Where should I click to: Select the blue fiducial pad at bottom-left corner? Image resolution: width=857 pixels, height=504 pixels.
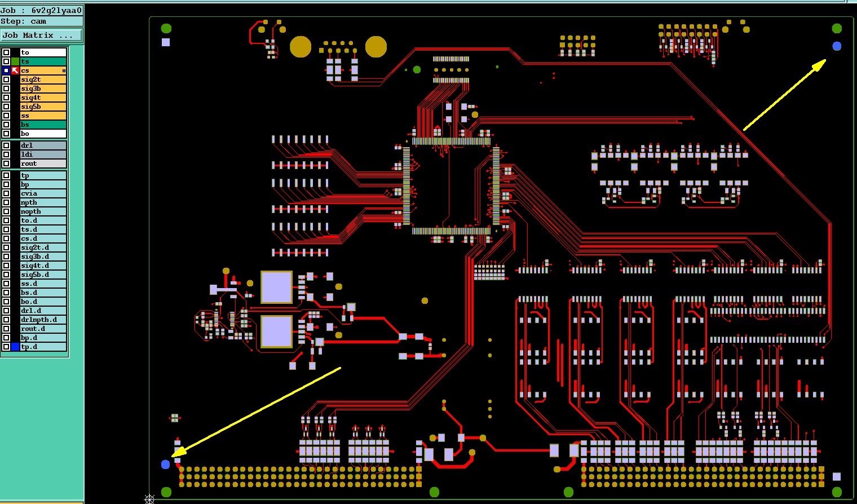(165, 465)
